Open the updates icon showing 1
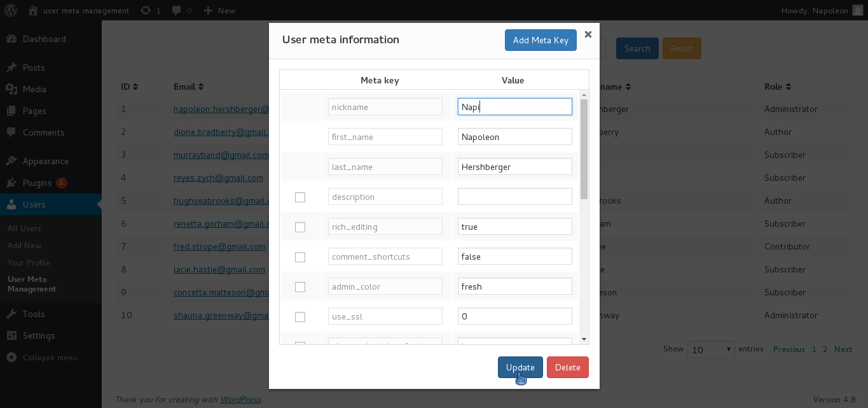868x408 pixels. 146,10
